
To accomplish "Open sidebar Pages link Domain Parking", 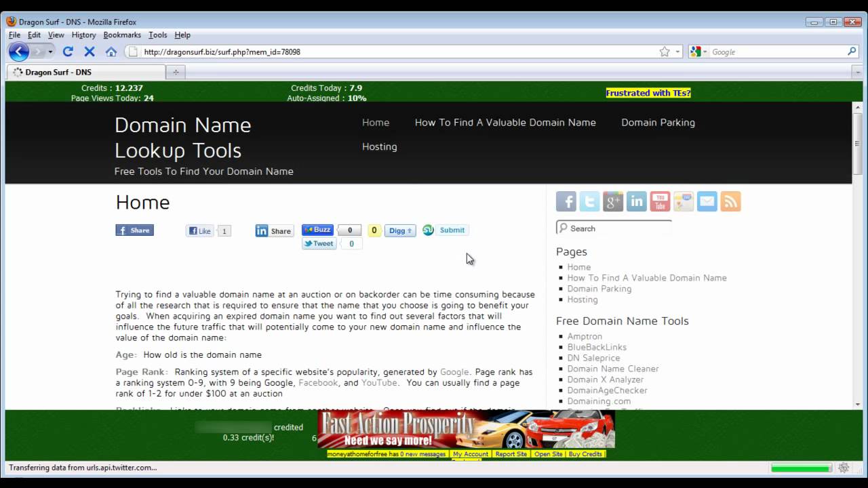I will 599,289.
